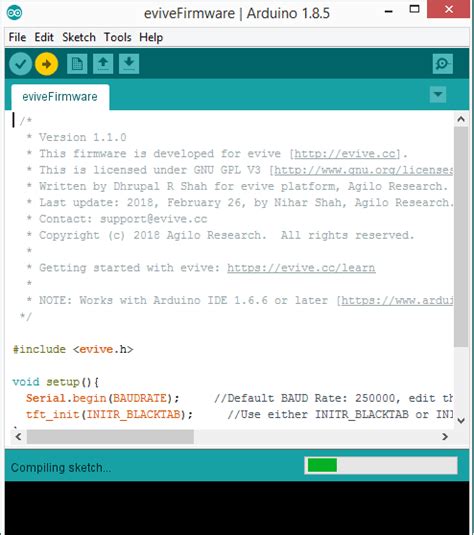
Task: Click the horizontal scrollbar left arrow
Action: point(18,437)
